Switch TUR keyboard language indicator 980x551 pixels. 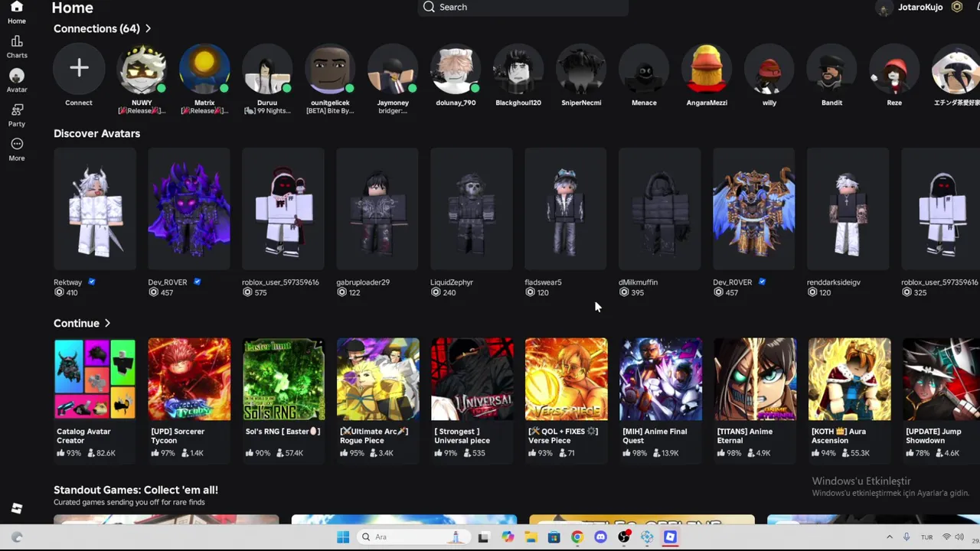(x=926, y=537)
